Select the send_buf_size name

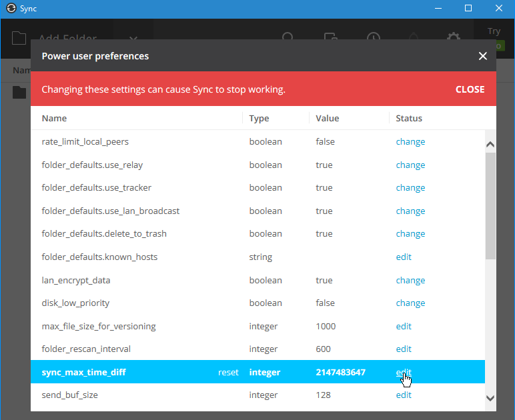click(69, 395)
